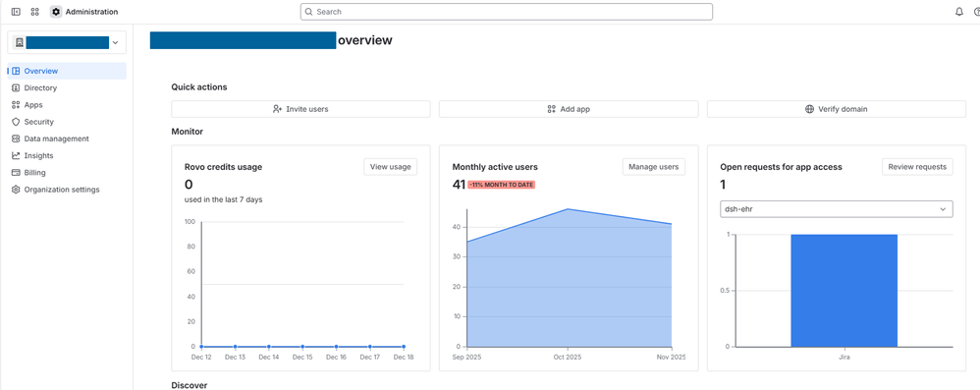
Task: Open Billing in the sidebar
Action: click(67, 173)
